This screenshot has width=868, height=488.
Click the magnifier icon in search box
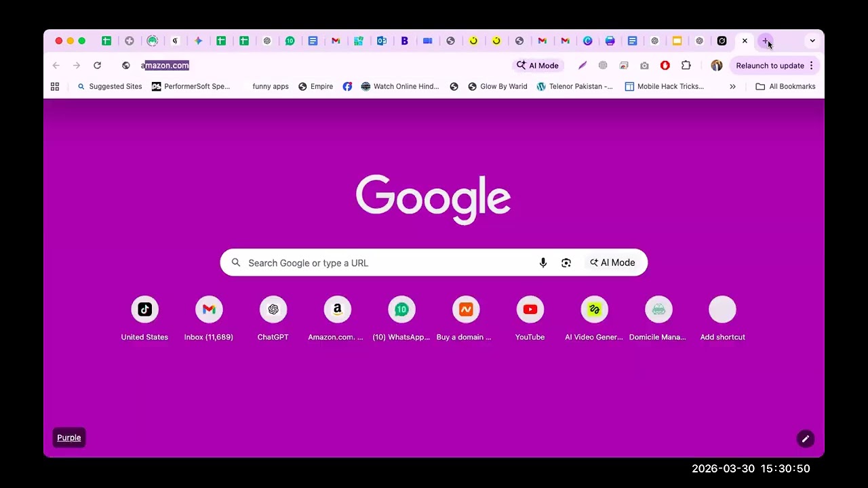(x=236, y=263)
